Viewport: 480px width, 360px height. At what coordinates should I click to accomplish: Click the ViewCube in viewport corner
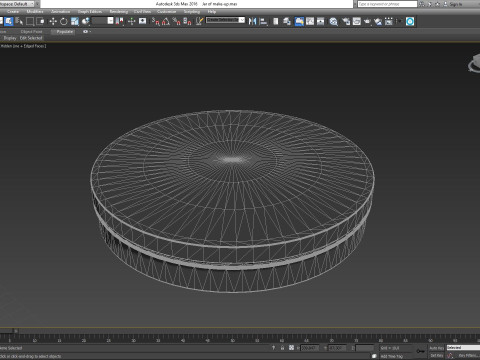[x=475, y=63]
